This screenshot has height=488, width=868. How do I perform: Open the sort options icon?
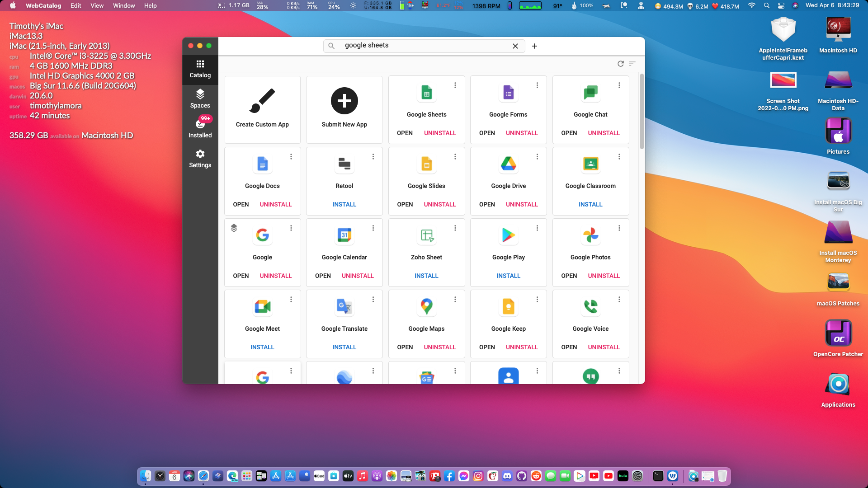pos(632,64)
